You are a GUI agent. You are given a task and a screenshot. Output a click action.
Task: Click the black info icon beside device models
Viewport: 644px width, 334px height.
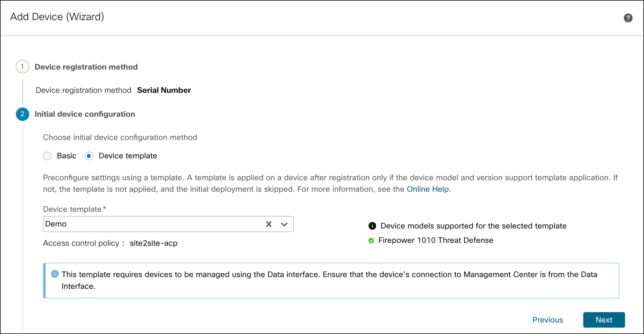tap(372, 226)
